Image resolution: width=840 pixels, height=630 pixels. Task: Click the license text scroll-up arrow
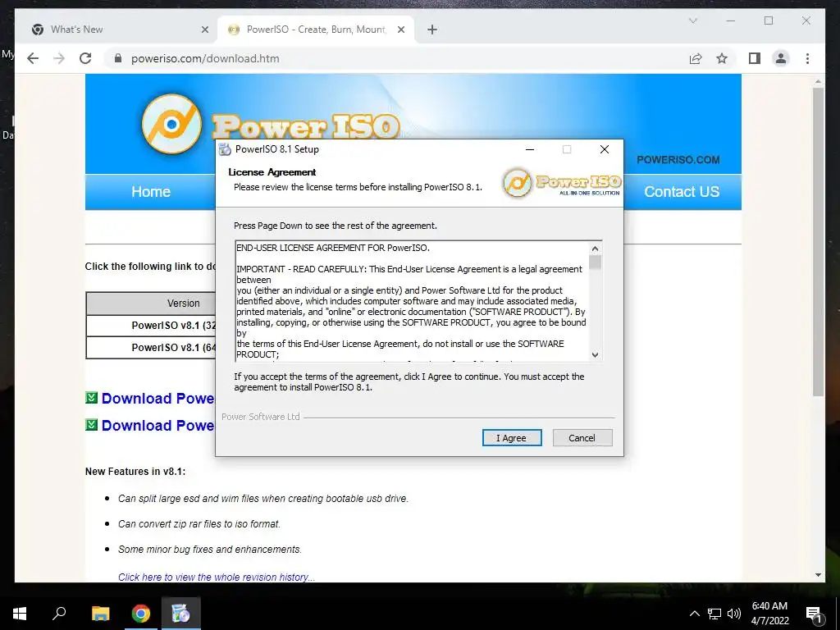click(x=595, y=249)
